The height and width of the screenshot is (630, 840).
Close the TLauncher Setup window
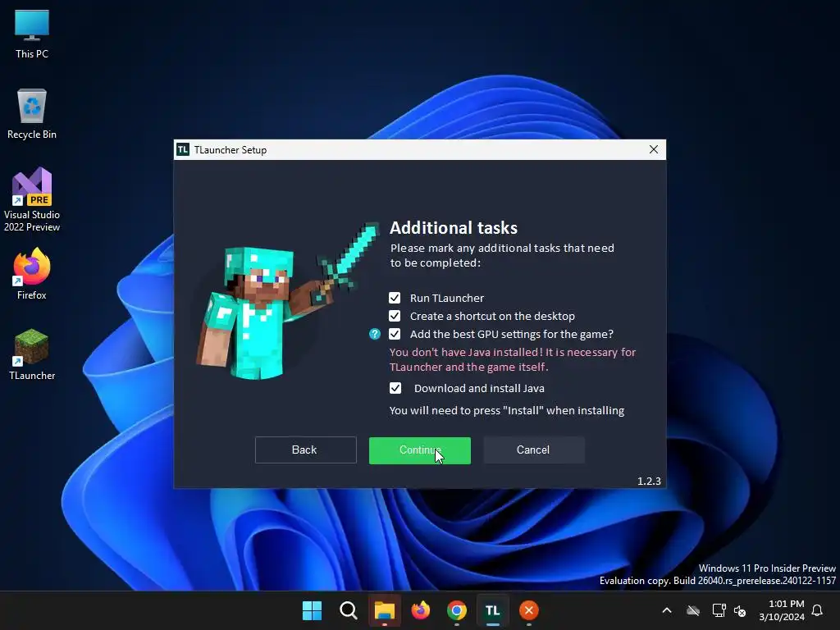click(x=654, y=149)
